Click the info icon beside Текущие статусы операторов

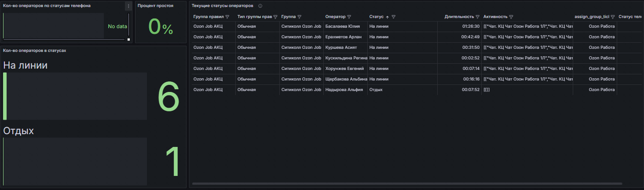click(260, 6)
